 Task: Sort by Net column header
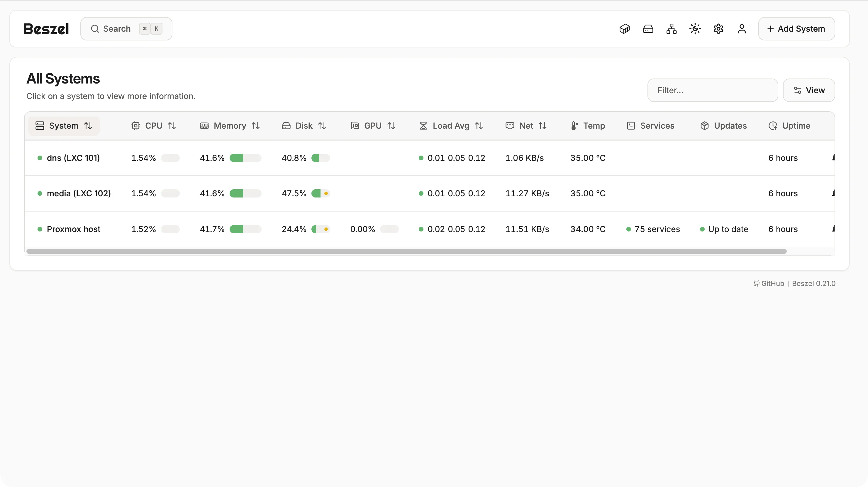[526, 126]
